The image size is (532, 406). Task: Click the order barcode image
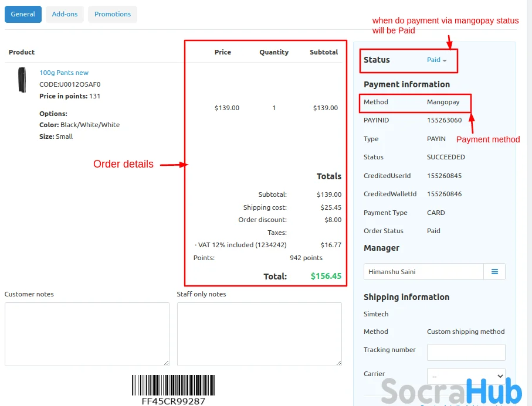click(x=173, y=385)
